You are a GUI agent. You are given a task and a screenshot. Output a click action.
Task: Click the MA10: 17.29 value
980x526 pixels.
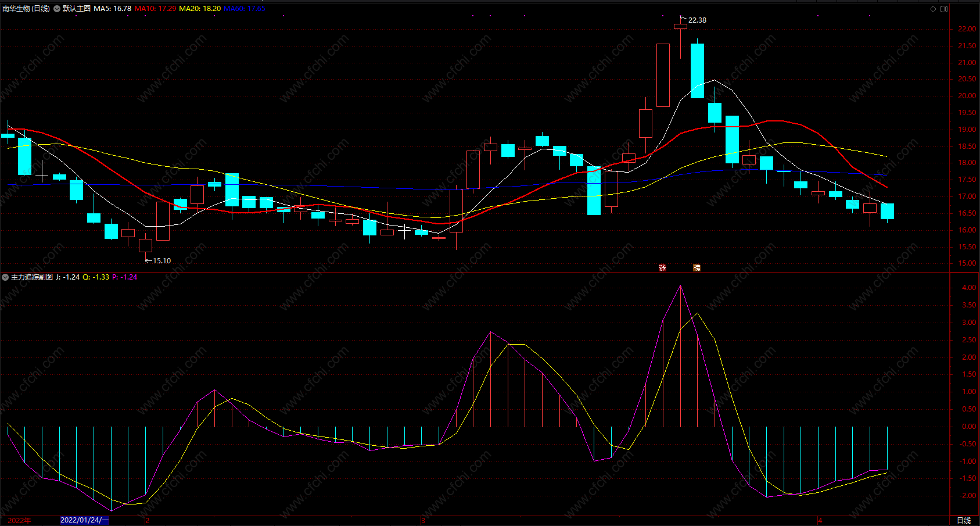[x=155, y=9]
